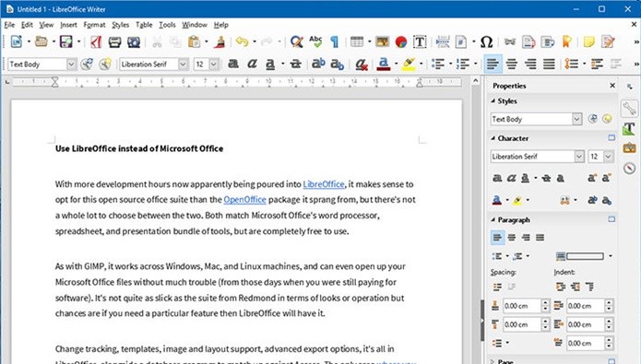This screenshot has width=641, height=364.
Task: Open the sidebar Navigator compass icon
Action: point(630,168)
